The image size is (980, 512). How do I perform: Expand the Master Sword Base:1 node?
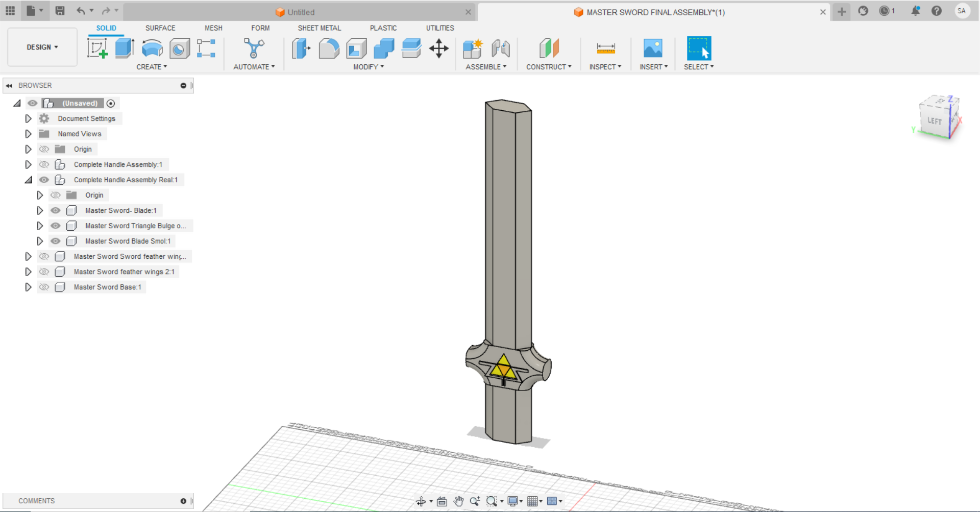point(29,287)
